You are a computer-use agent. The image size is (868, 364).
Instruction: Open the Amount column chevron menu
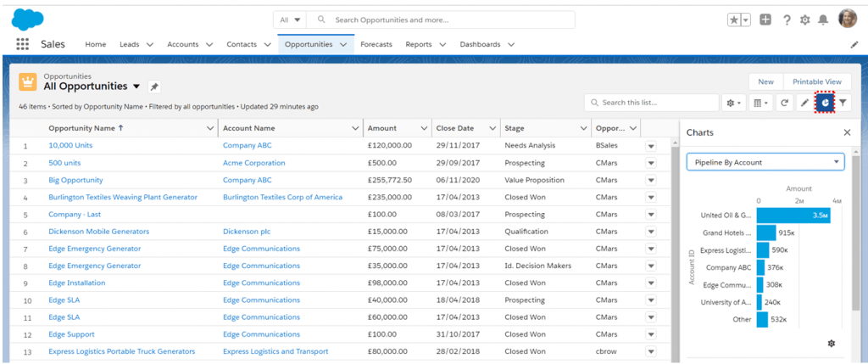click(424, 128)
